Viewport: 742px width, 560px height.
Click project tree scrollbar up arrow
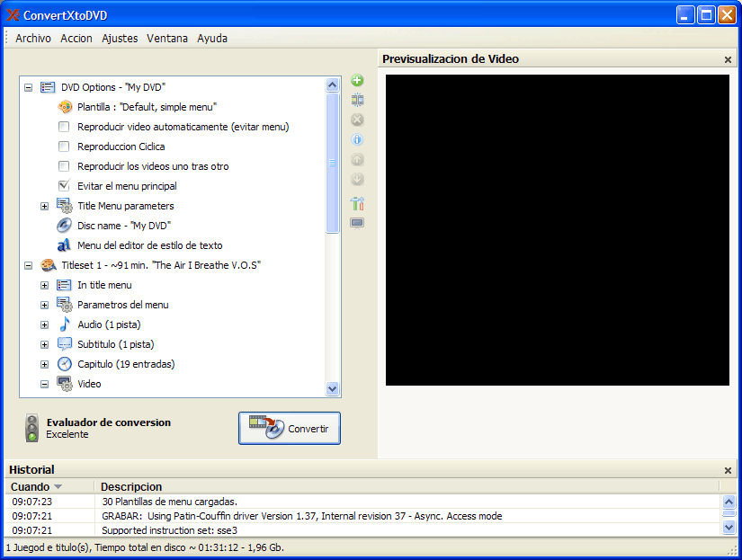(332, 84)
